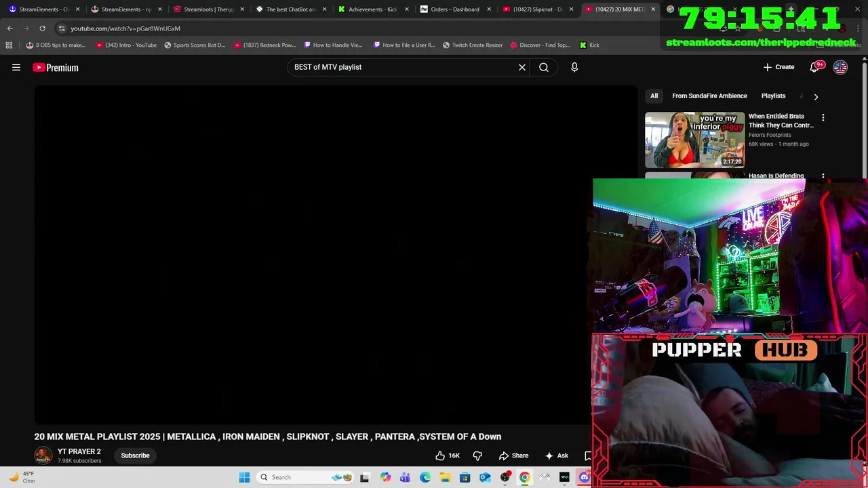The image size is (868, 488).
Task: Open OBS Studio on the taskbar
Action: [505, 477]
